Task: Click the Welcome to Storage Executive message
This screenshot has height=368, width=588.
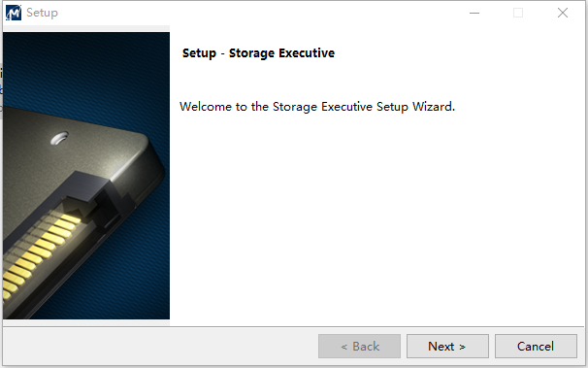Action: click(x=317, y=107)
